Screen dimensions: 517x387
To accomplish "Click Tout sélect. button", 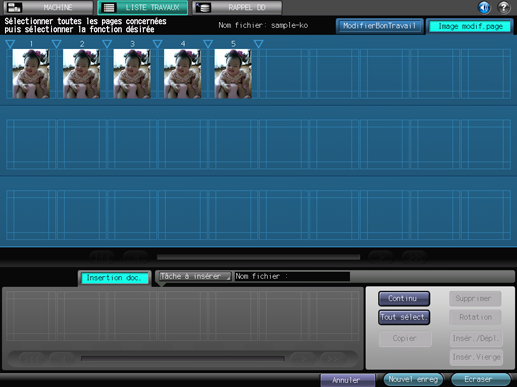I will [404, 317].
